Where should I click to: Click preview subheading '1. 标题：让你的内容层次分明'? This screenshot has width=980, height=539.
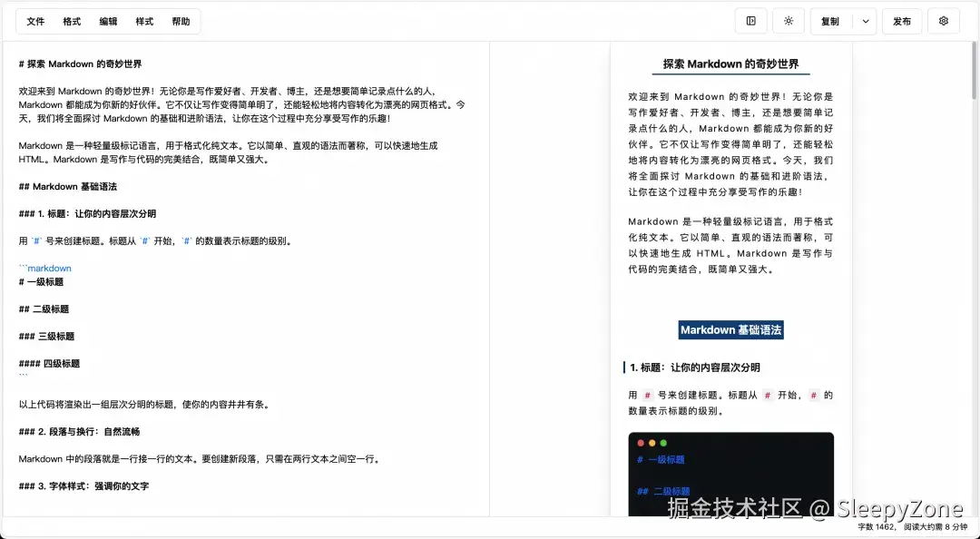coord(694,367)
